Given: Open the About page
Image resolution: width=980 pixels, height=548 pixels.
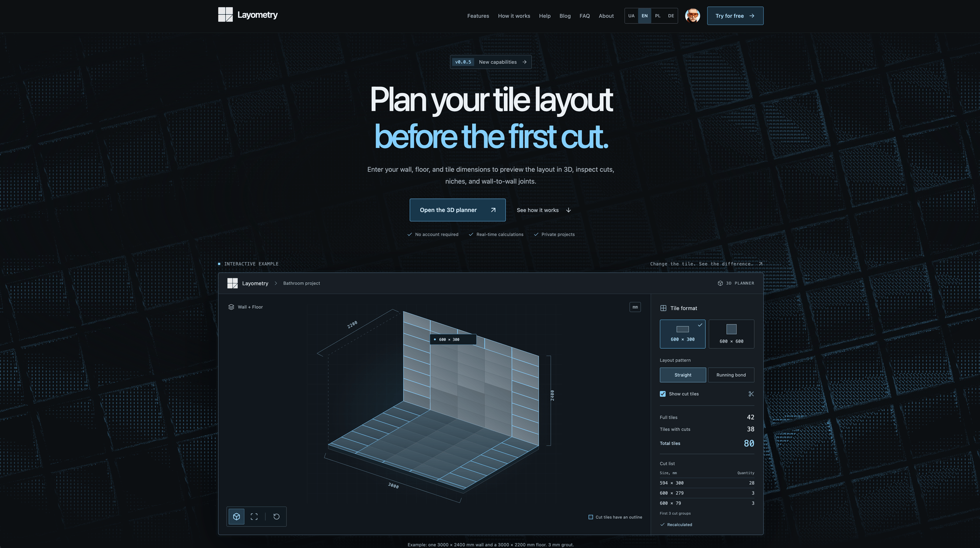Looking at the screenshot, I should coord(606,16).
